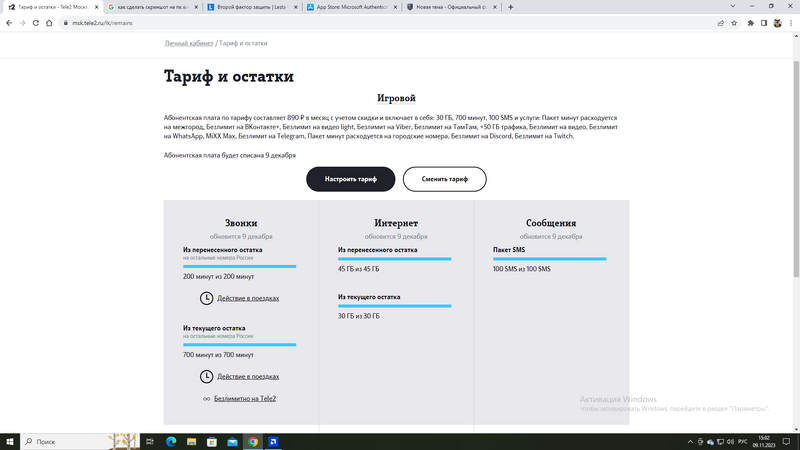Close the Tele2 tariff tab
The height and width of the screenshot is (450, 800).
[x=96, y=7]
